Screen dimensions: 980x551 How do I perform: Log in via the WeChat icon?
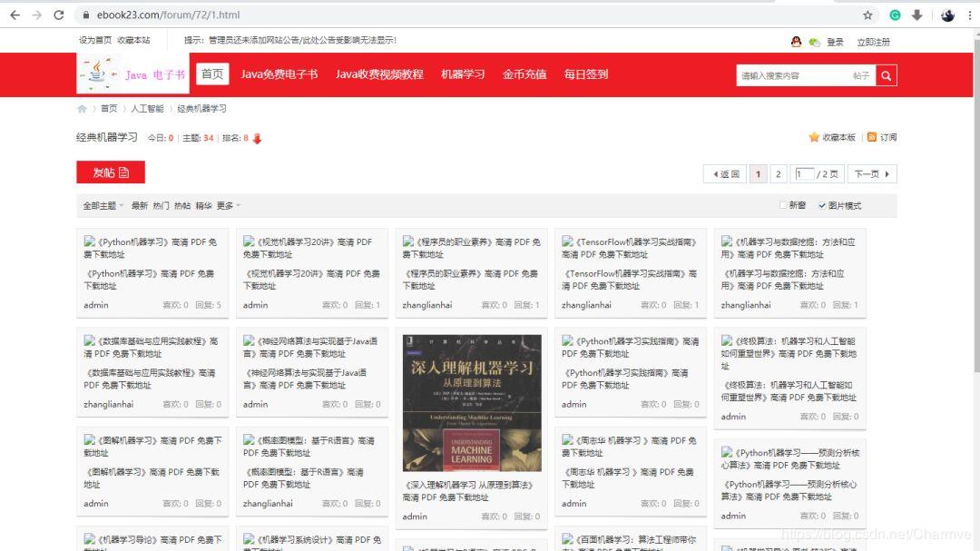pos(814,41)
